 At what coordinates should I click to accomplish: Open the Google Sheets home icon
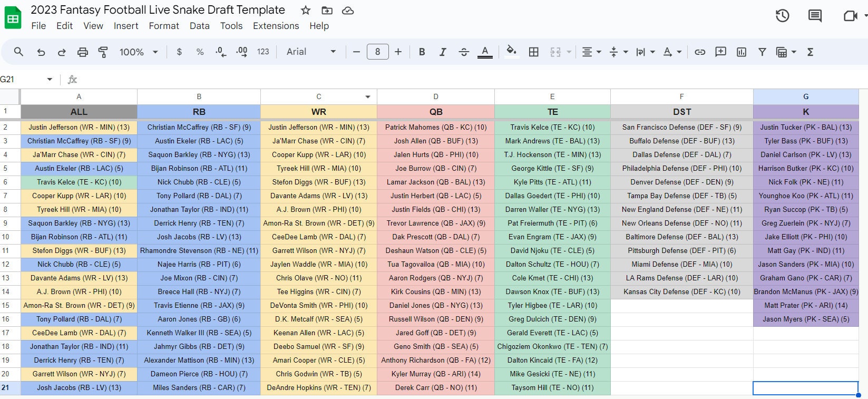coord(13,18)
